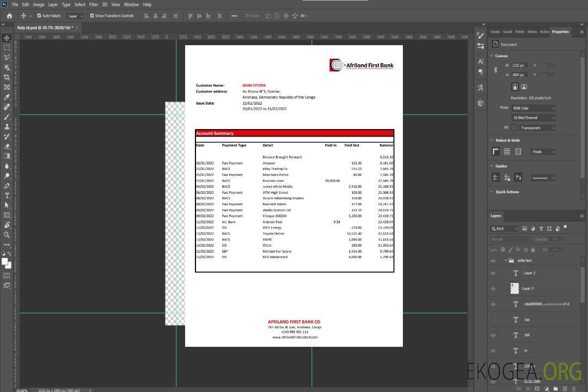The image size is (588, 392).
Task: Open the 16 Bits/Channel dropdown
Action: click(x=533, y=118)
